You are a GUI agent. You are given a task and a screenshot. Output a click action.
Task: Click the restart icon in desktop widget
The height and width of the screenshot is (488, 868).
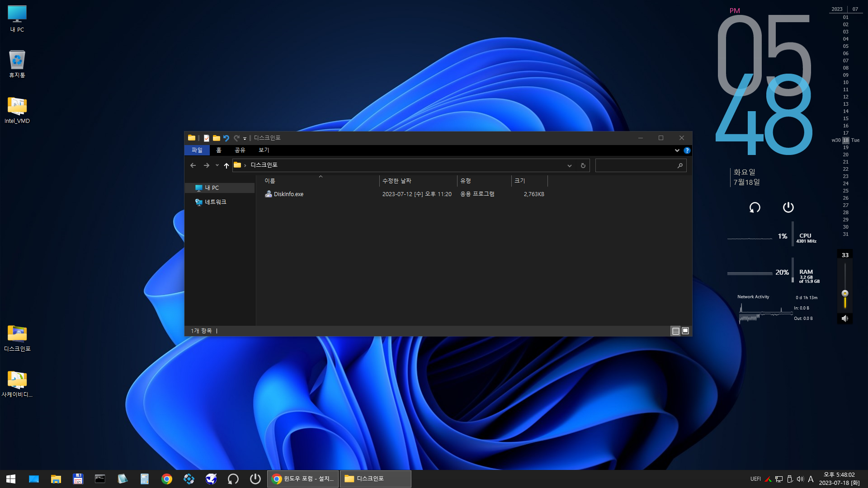(755, 207)
